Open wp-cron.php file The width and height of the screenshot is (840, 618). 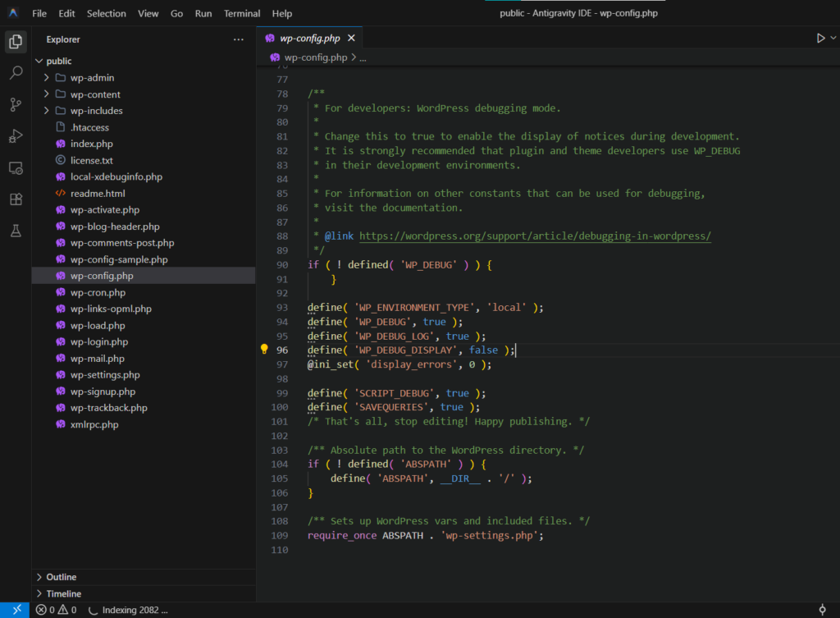[144, 293]
